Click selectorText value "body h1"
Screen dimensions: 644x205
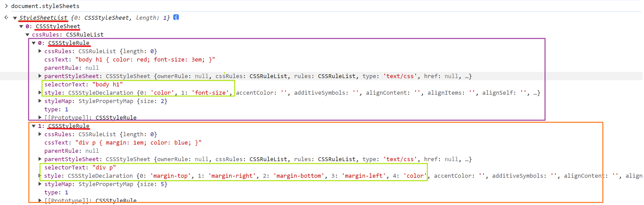[x=108, y=85]
